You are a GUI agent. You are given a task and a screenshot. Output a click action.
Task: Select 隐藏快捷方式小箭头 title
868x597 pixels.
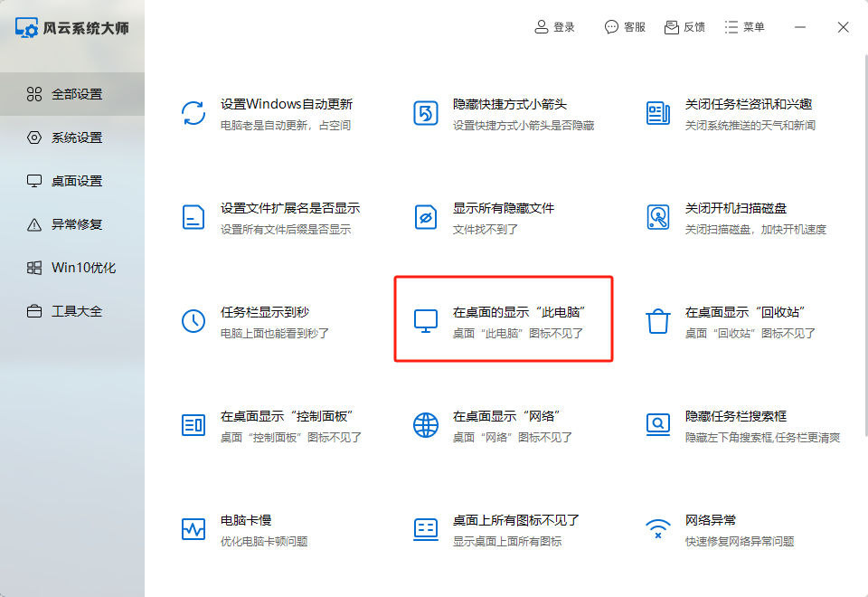coord(510,104)
